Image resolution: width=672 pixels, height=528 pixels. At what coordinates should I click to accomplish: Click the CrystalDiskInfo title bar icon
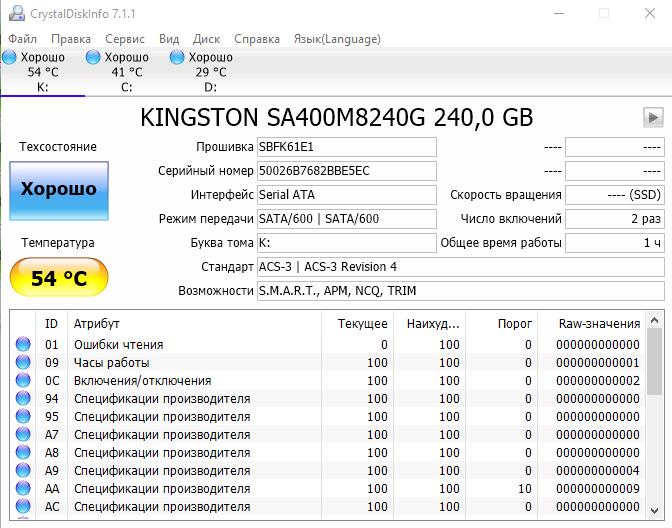click(17, 13)
